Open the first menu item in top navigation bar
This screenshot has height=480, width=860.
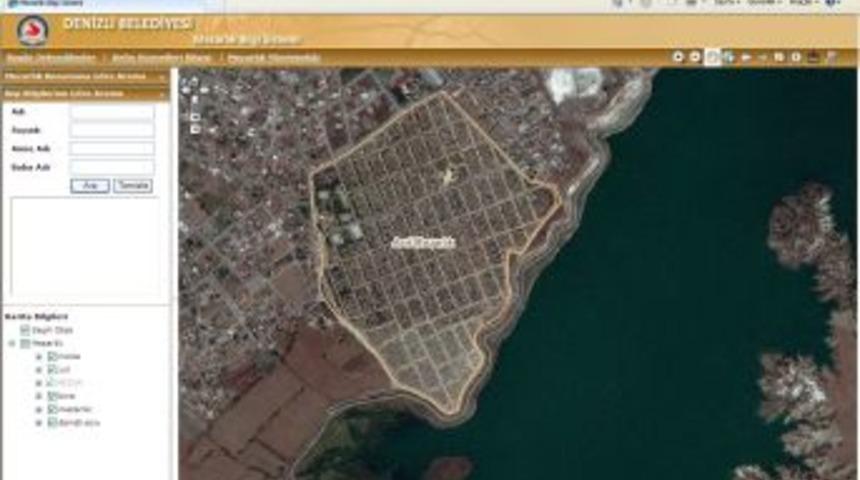(50, 58)
